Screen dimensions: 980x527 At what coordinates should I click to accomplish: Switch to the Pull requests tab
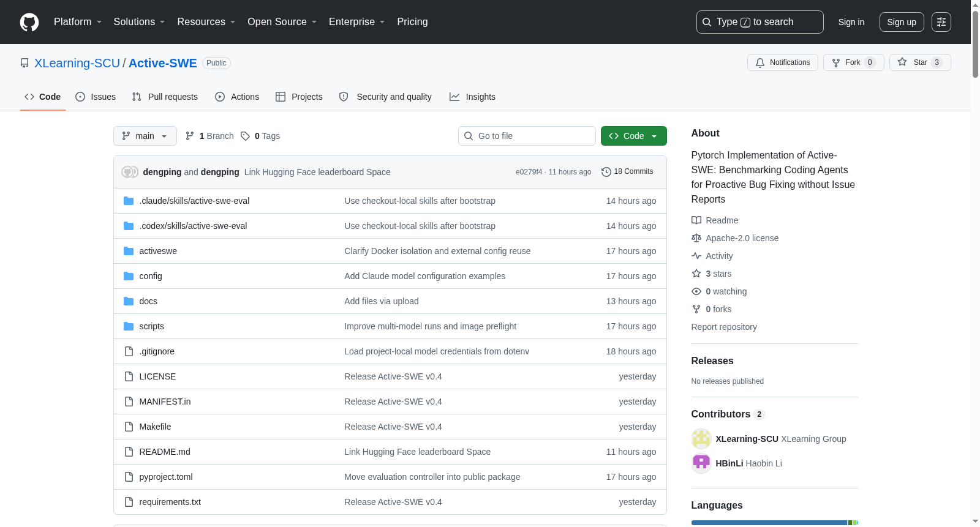tap(165, 97)
